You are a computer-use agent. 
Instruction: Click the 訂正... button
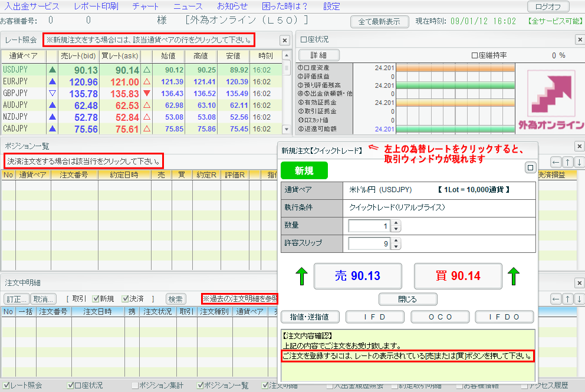click(17, 299)
